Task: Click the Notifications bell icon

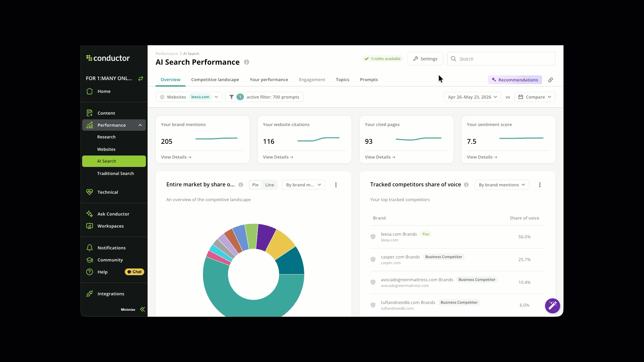Action: pos(90,248)
